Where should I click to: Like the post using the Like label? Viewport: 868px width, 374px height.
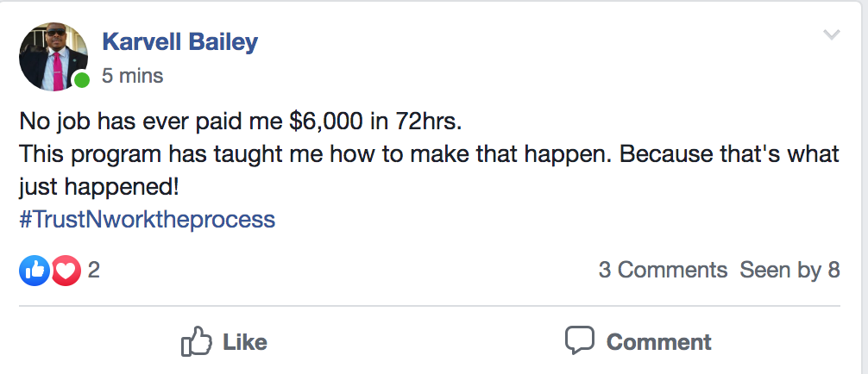click(x=245, y=341)
